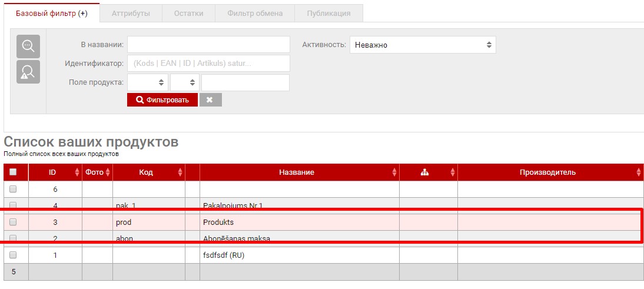Image resolution: width=644 pixels, height=289 pixels.
Task: Check the box for product ID 3
Action: click(x=14, y=222)
